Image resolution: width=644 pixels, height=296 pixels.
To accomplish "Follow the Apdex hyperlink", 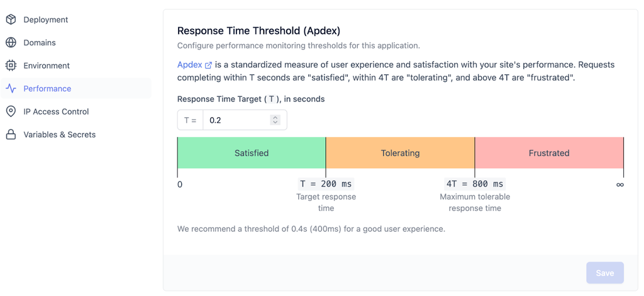I will [189, 65].
